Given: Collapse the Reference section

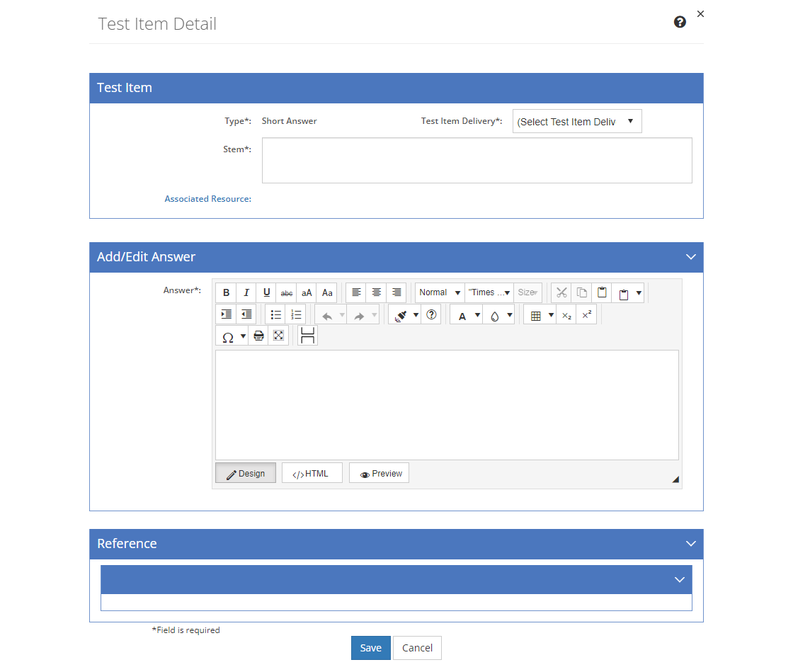Looking at the screenshot, I should point(691,544).
